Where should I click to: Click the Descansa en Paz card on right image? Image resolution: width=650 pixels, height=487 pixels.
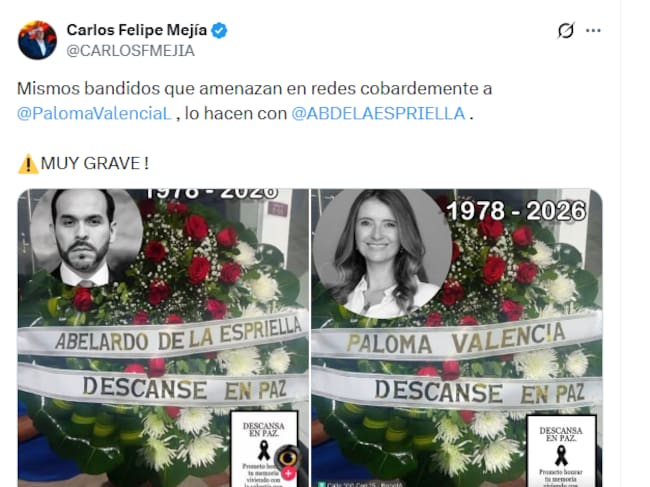pyautogui.click(x=561, y=451)
